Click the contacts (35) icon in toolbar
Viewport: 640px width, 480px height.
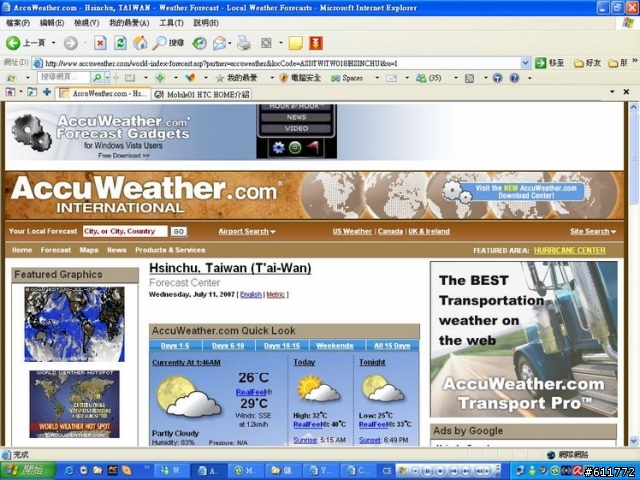pyautogui.click(x=429, y=78)
